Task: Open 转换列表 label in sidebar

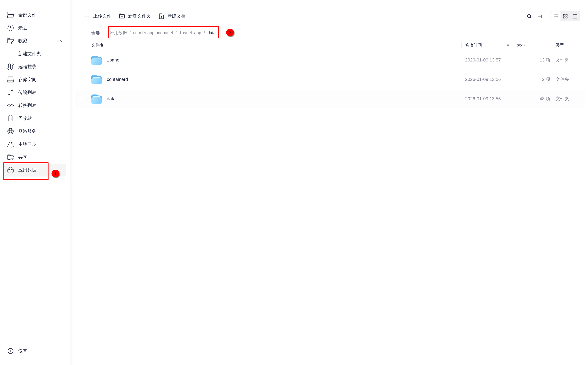Action: (27, 105)
